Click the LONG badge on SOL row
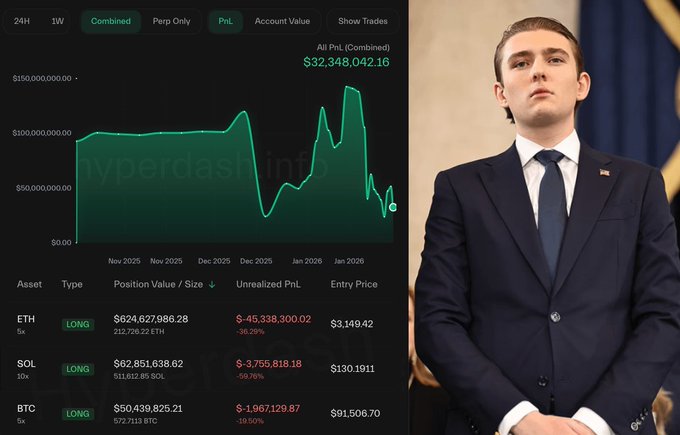Screen dimensions: 680x435 (78, 369)
